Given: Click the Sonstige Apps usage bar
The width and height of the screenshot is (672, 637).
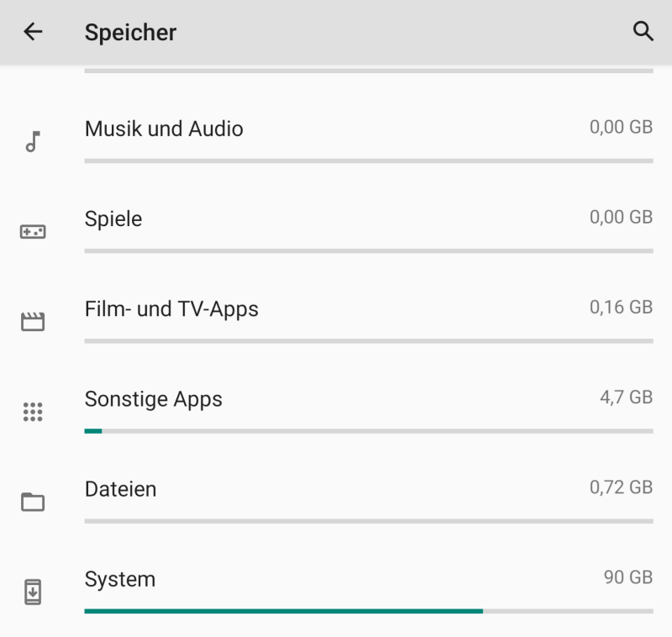Looking at the screenshot, I should click(369, 431).
